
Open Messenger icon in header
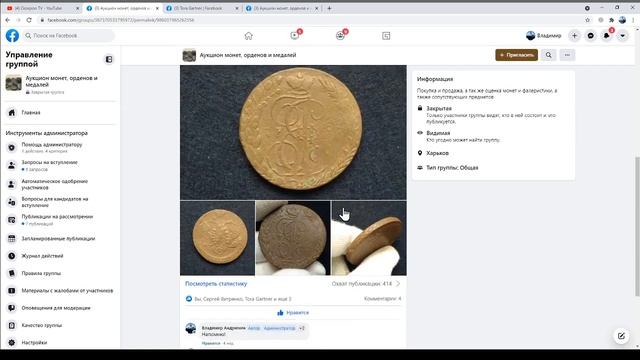tap(591, 36)
